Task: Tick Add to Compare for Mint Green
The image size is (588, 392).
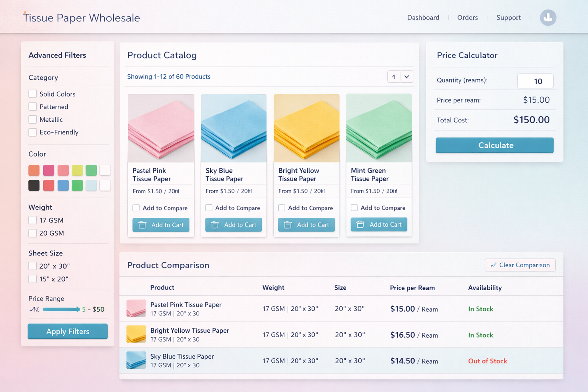Action: coord(354,207)
